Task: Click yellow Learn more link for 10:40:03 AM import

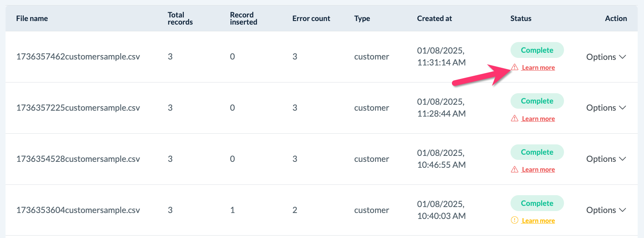Action: click(x=538, y=221)
